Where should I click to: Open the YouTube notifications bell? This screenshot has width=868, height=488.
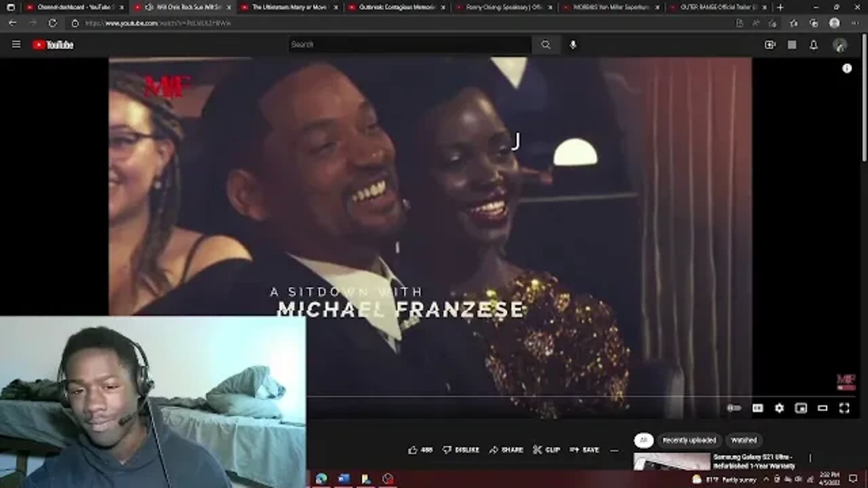point(814,45)
